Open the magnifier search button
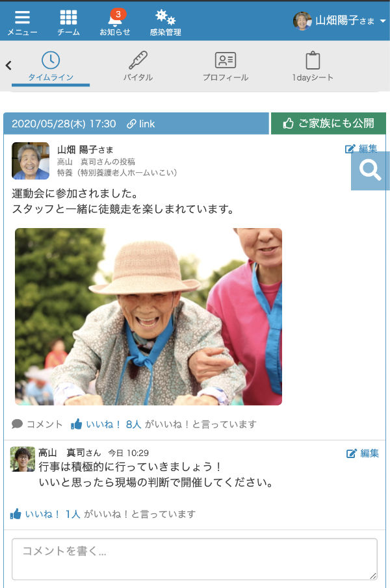The height and width of the screenshot is (588, 390). (370, 171)
